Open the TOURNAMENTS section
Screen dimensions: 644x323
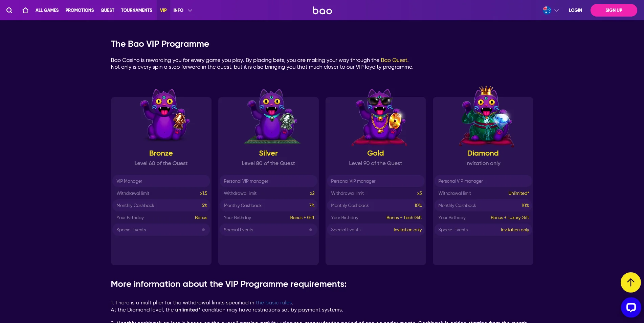click(136, 10)
